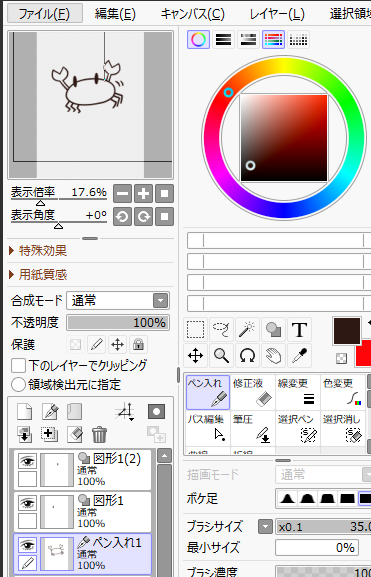
Task: Select the eyedropper tool
Action: (300, 356)
